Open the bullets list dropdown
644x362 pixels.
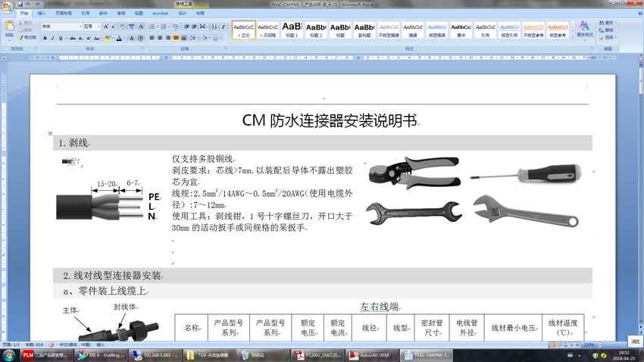coord(158,27)
